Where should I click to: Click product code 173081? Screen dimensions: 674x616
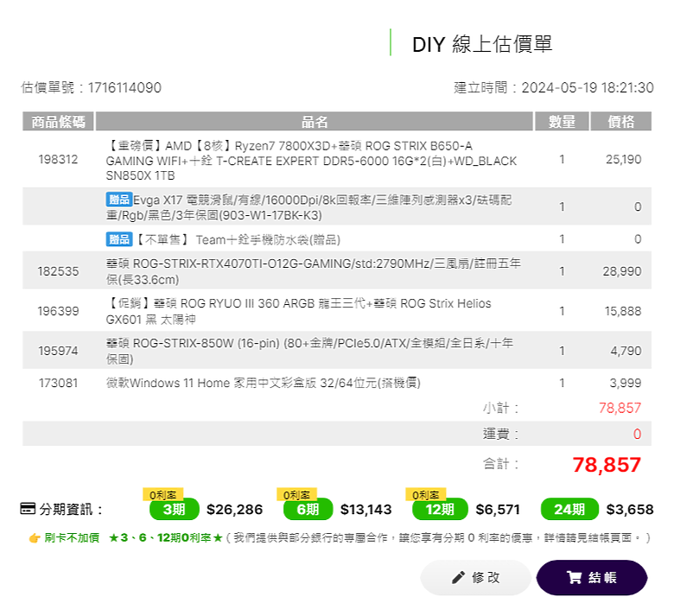point(58,383)
